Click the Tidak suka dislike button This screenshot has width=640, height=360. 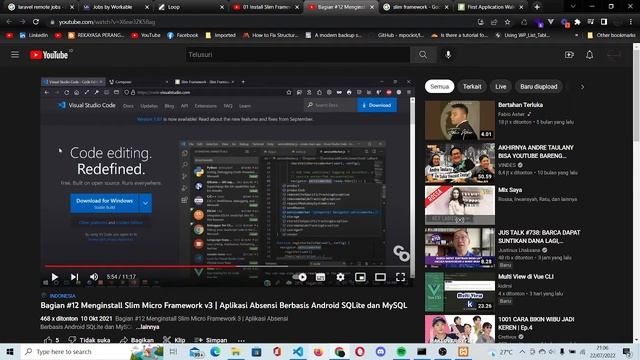click(89, 340)
